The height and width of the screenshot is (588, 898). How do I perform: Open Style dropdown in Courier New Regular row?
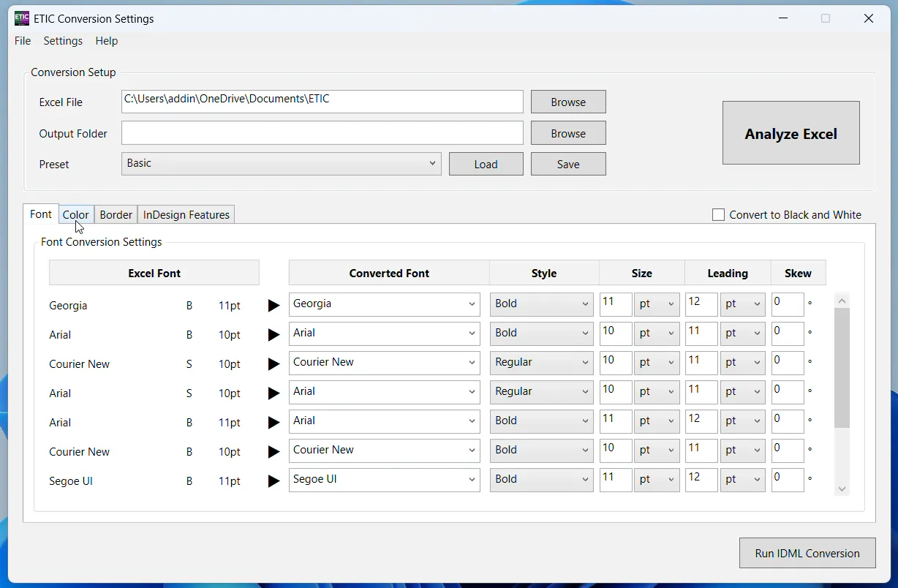click(x=542, y=363)
